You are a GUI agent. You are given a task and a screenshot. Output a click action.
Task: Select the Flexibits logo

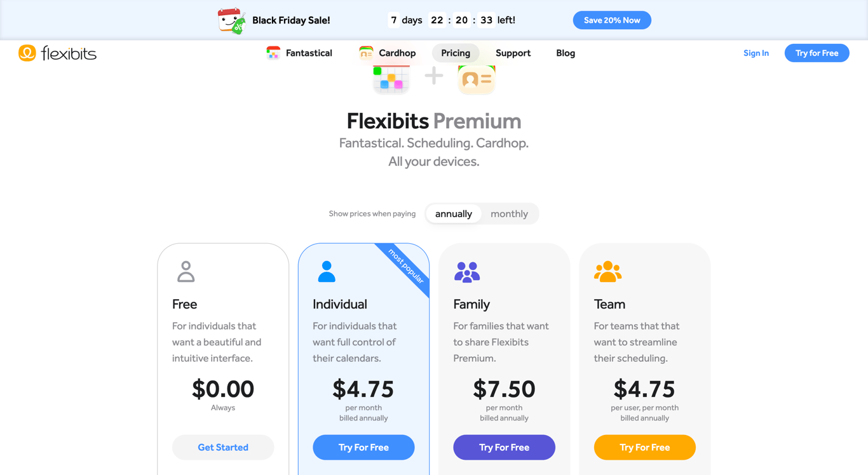[x=57, y=53]
